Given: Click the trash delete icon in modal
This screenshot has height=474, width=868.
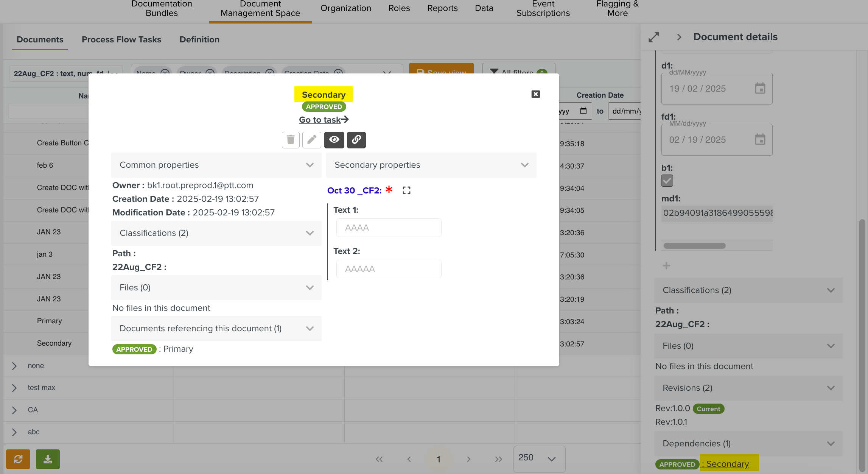Looking at the screenshot, I should (291, 140).
